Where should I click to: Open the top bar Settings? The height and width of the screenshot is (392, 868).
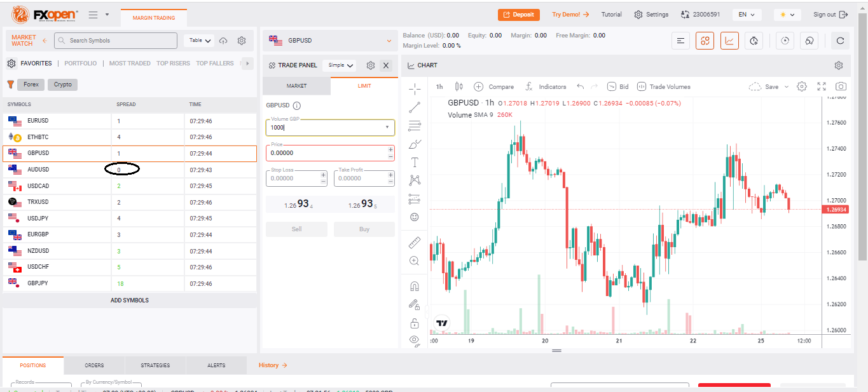point(651,15)
